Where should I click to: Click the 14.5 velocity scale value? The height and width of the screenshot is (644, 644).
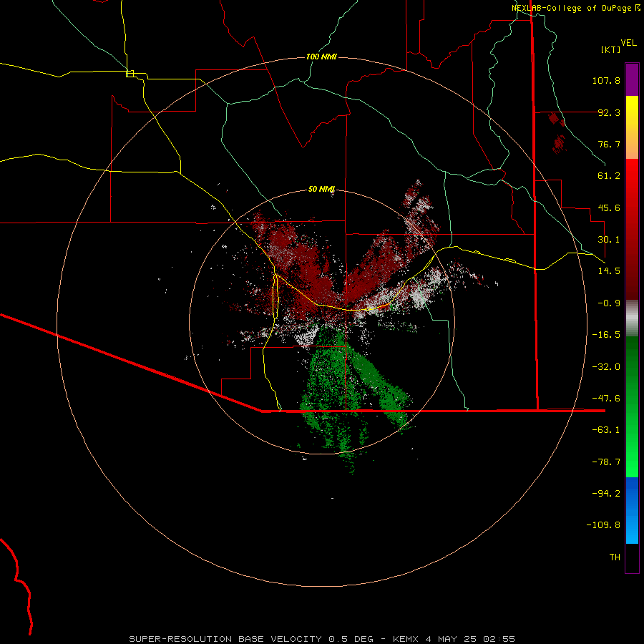(x=609, y=271)
